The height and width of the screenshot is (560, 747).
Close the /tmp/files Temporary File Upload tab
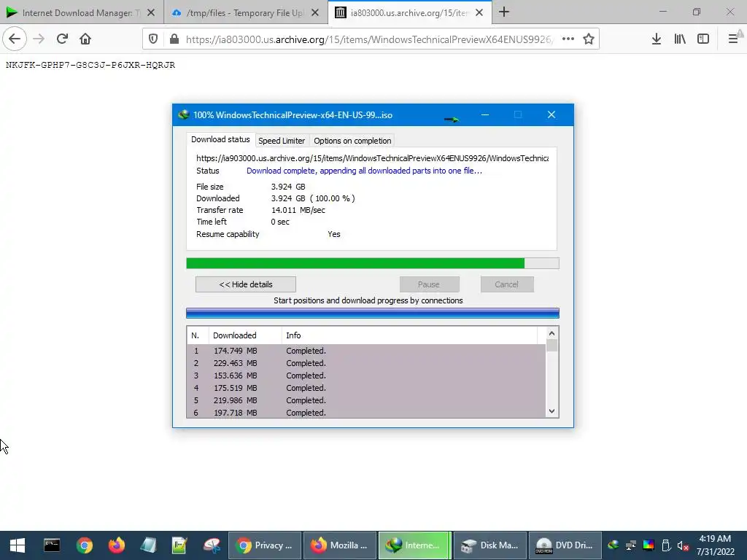(315, 13)
